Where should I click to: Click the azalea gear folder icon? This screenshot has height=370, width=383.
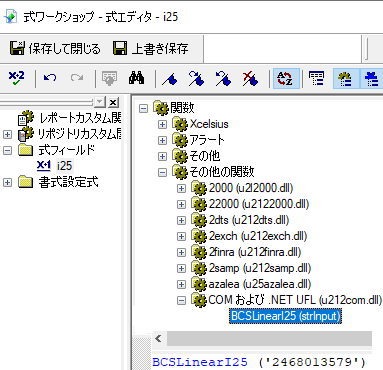199,284
